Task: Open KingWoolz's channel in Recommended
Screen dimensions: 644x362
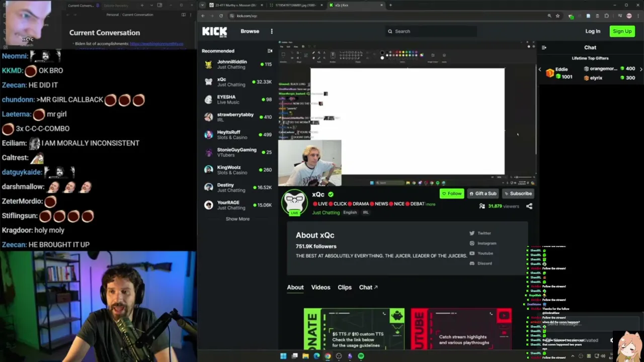Action: (237, 170)
